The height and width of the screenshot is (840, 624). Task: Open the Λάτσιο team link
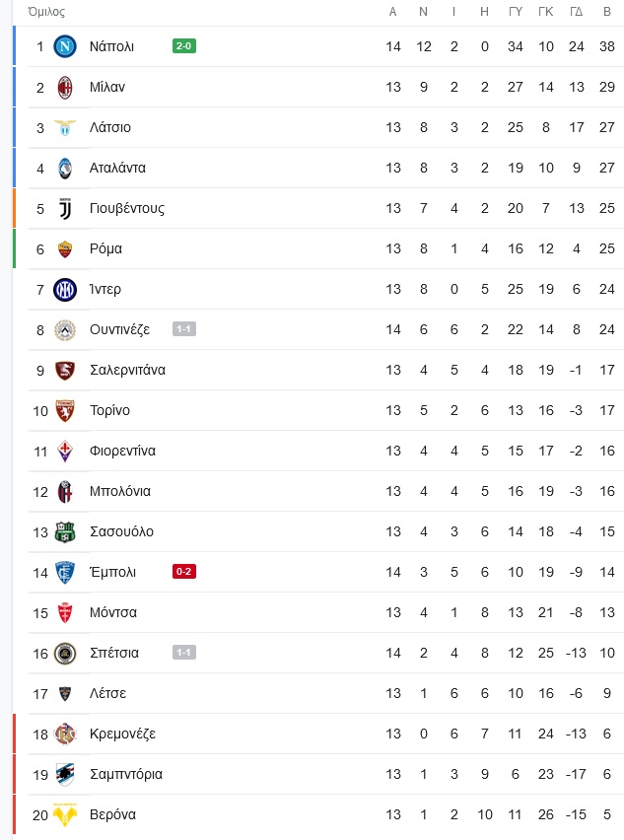[x=109, y=127]
